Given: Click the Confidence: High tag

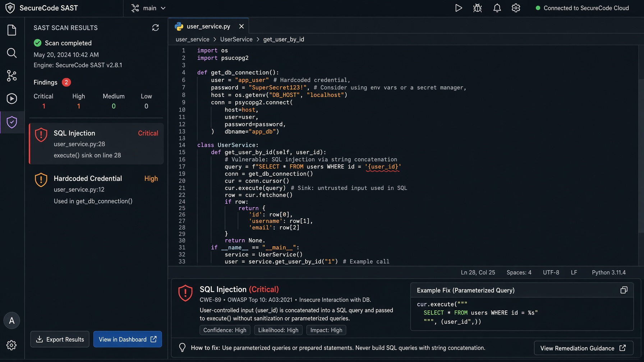Looking at the screenshot, I should click(x=225, y=330).
